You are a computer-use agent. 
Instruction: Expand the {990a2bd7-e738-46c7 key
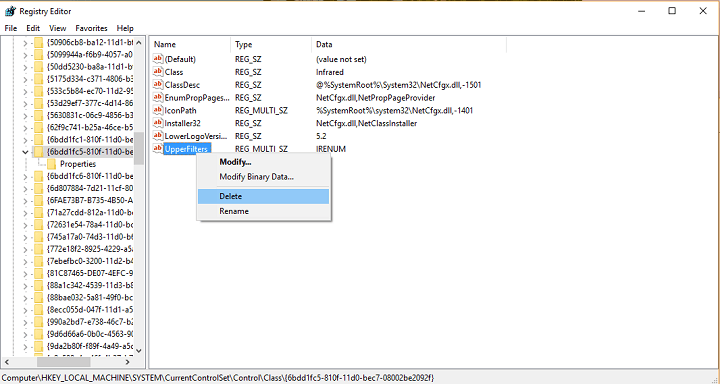coord(25,322)
